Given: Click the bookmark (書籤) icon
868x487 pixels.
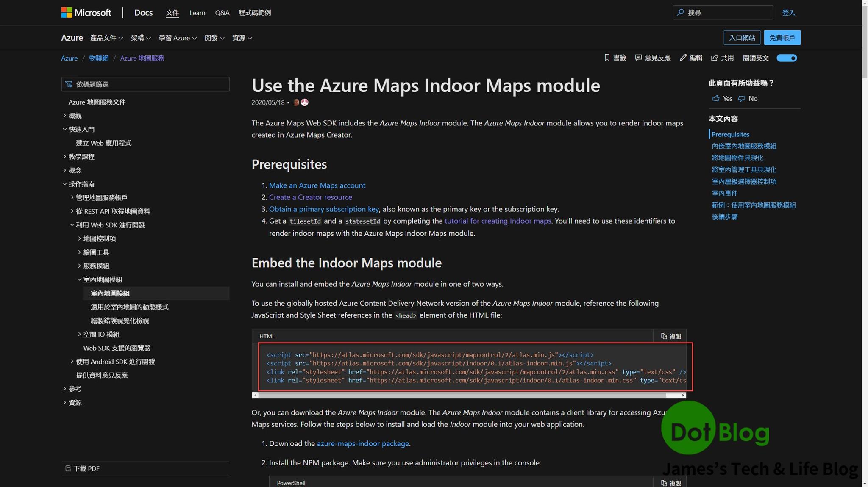Looking at the screenshot, I should tap(607, 58).
